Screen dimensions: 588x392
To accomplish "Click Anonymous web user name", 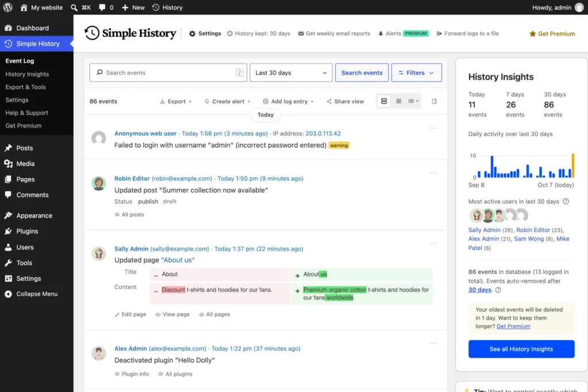I will (145, 134).
